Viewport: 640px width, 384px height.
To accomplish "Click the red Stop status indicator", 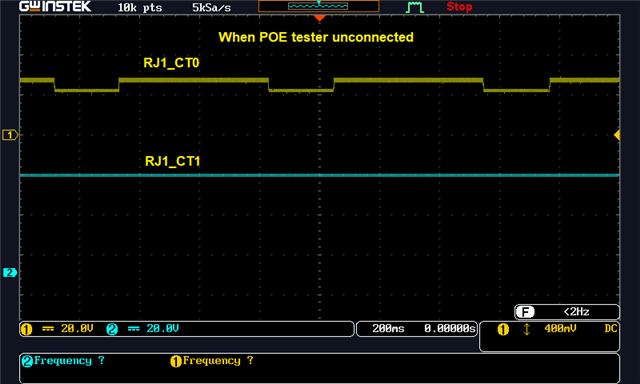I will (x=459, y=7).
